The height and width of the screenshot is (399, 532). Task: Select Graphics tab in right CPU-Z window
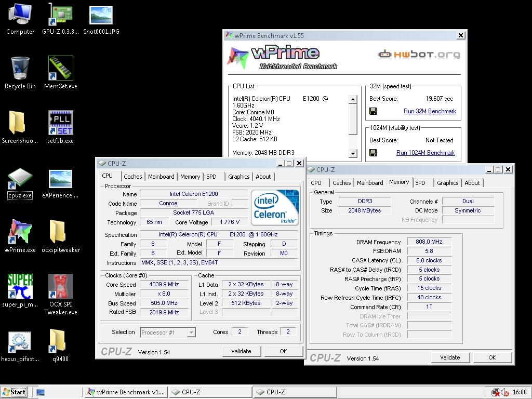click(x=447, y=183)
